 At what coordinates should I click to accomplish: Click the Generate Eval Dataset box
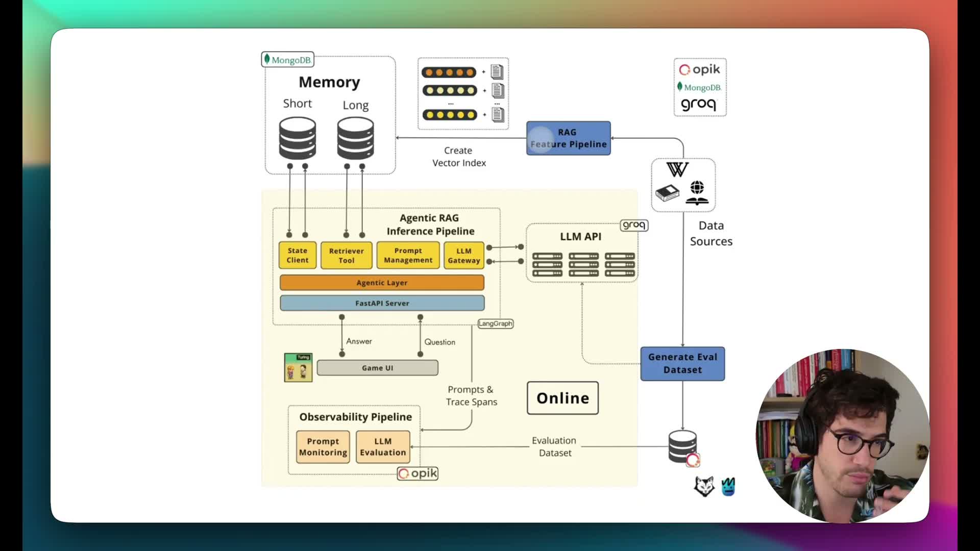point(682,364)
